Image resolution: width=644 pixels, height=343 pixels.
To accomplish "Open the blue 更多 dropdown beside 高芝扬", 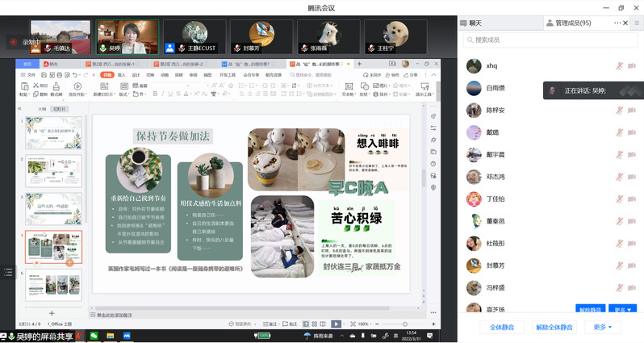I will 623,309.
